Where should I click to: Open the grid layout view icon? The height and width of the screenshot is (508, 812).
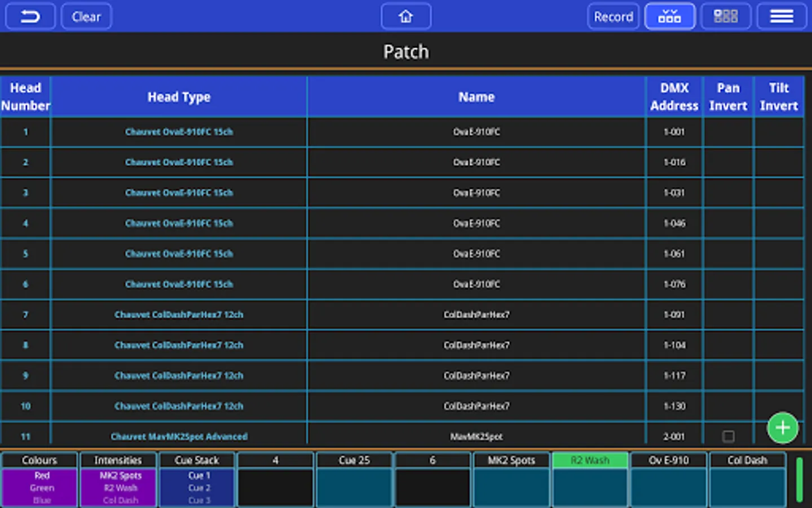click(726, 16)
